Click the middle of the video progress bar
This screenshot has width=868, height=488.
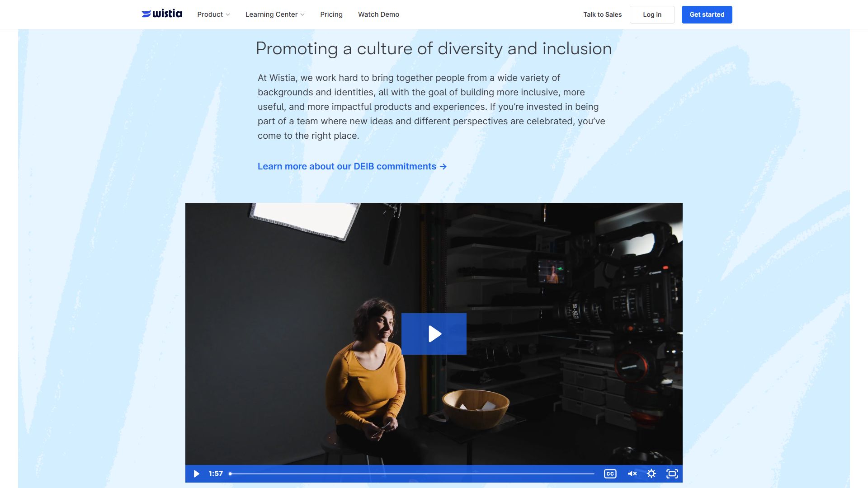coord(412,474)
